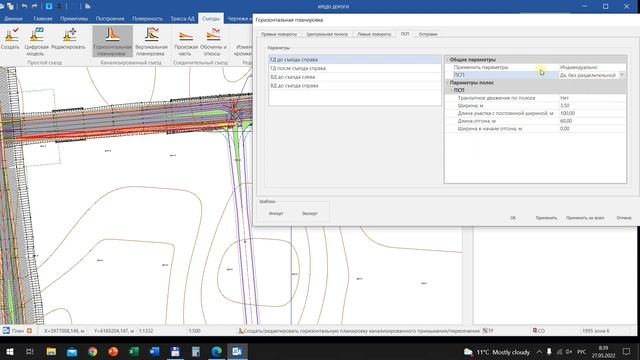Select the ГД до съезда справа row
Image resolution: width=640 pixels, height=360 pixels.
[355, 60]
